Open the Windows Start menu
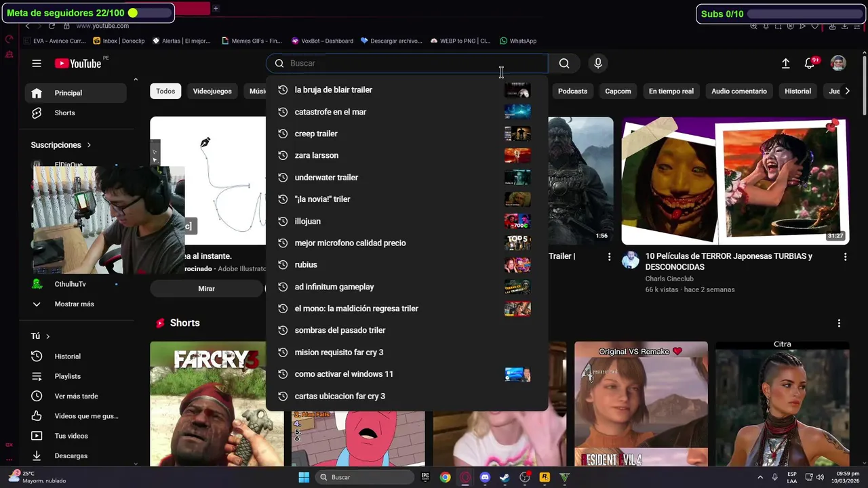868x488 pixels. pos(304,477)
